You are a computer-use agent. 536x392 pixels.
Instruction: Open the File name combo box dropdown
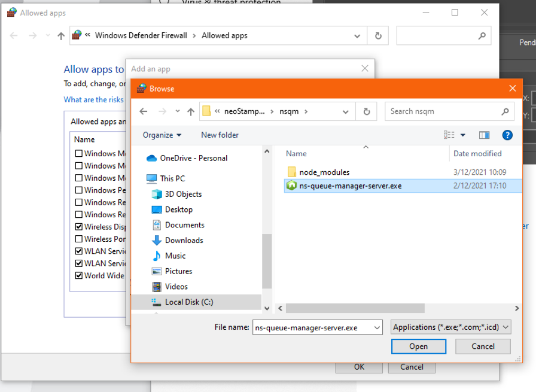pyautogui.click(x=377, y=328)
